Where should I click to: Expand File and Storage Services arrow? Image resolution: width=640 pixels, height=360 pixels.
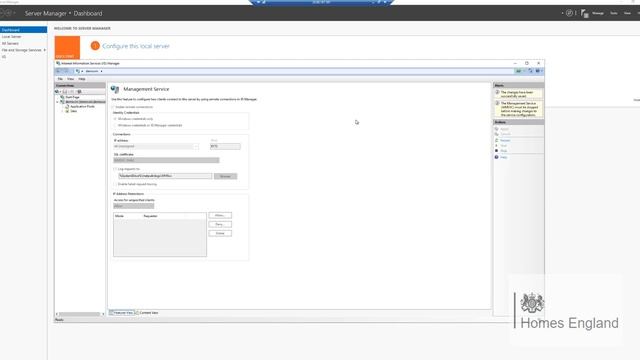[x=44, y=50]
